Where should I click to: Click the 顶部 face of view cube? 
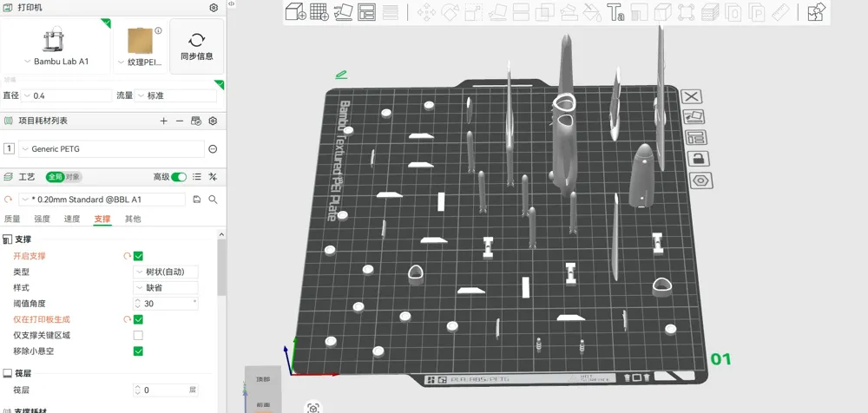[263, 380]
